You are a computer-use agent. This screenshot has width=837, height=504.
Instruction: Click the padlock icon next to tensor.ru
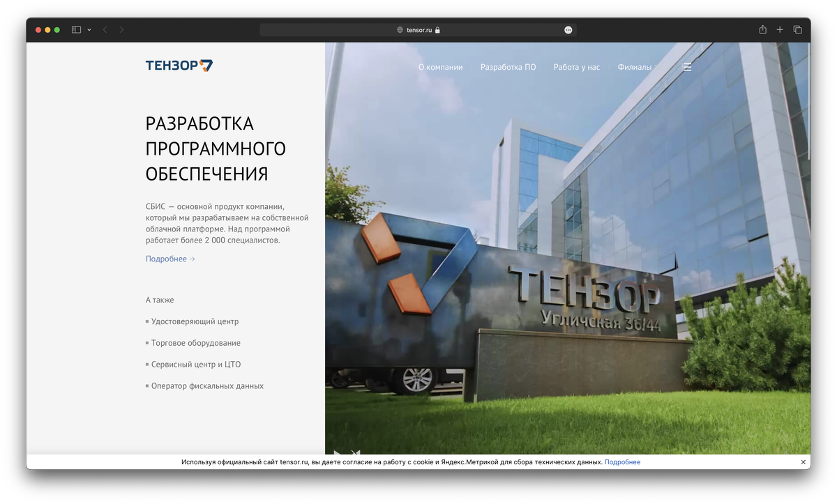tap(437, 30)
